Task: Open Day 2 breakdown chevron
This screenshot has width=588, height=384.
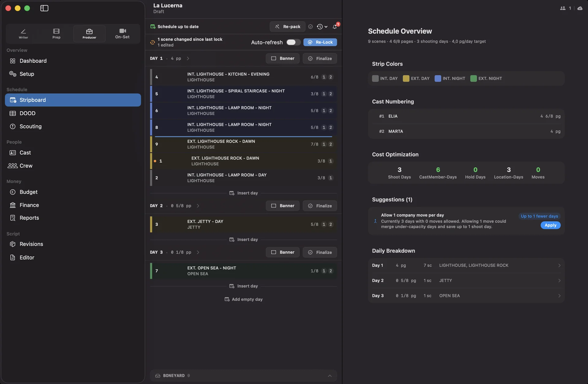Action: pyautogui.click(x=559, y=281)
